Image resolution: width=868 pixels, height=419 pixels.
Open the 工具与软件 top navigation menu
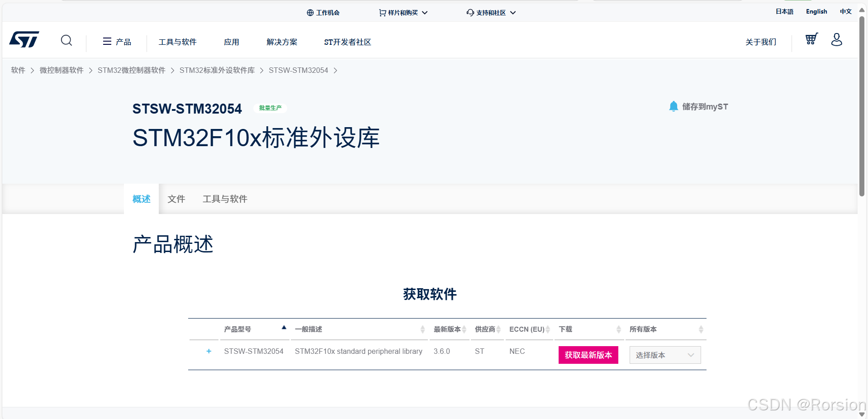tap(177, 42)
